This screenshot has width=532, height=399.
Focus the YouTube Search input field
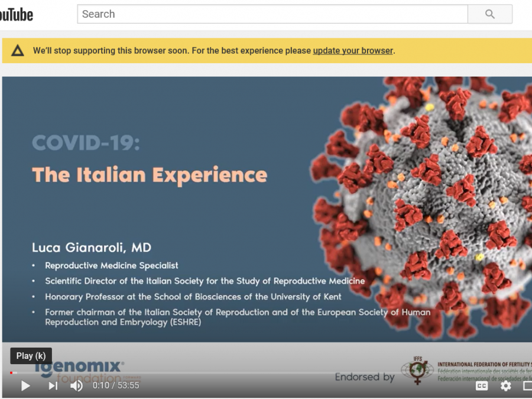(273, 14)
